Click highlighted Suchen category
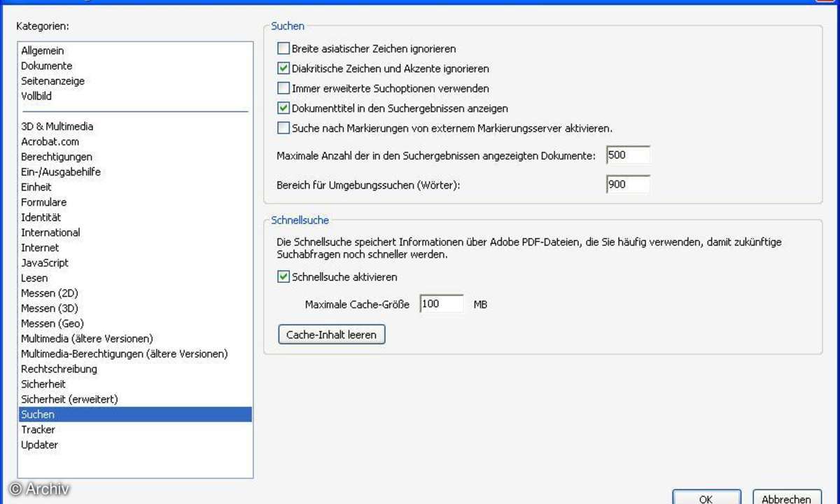This screenshot has height=504, width=840. tap(135, 414)
